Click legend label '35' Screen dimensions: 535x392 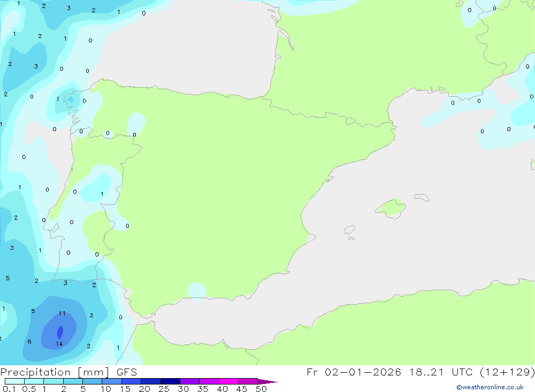[x=203, y=389]
